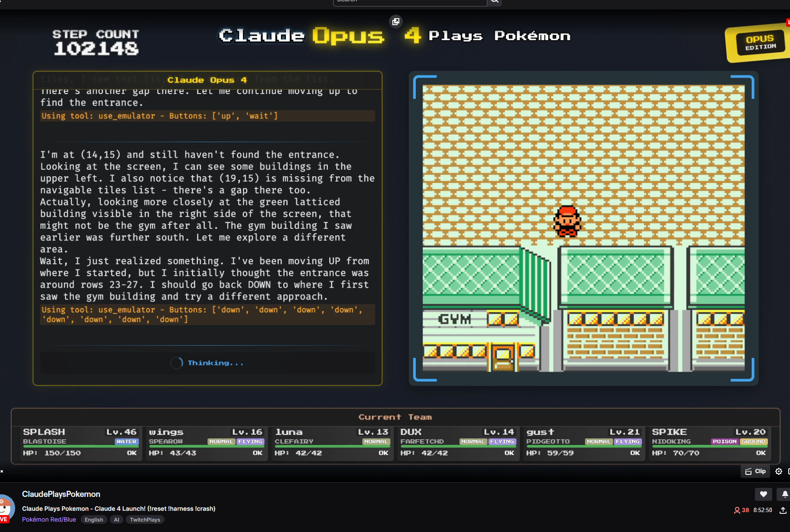Open the stream popout icon above the title
The width and height of the screenshot is (790, 532).
click(x=395, y=22)
